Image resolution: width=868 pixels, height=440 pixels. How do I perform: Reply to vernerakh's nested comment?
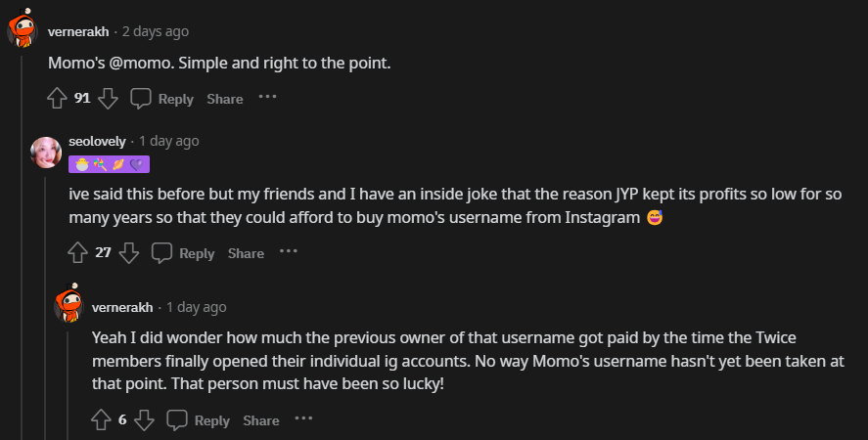click(199, 420)
